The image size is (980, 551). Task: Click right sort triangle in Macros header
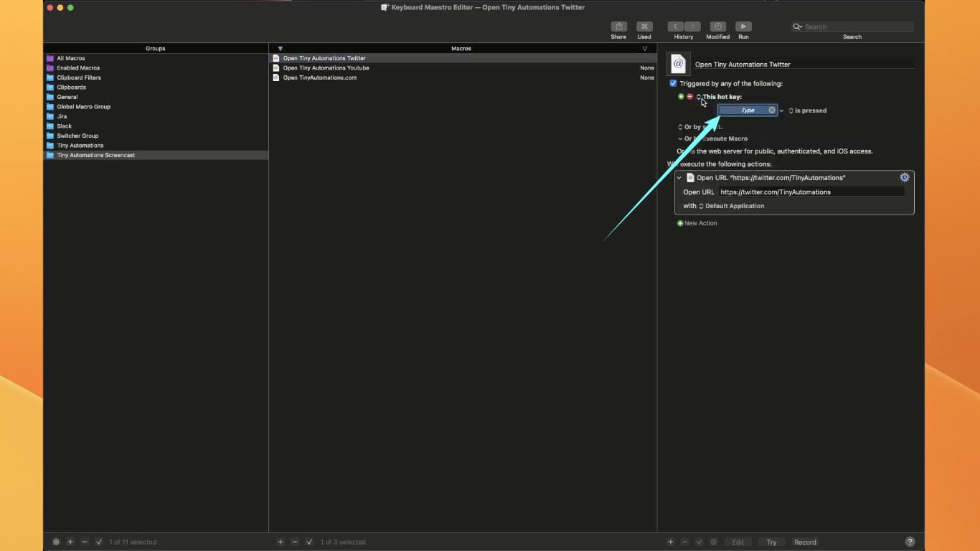click(x=645, y=49)
